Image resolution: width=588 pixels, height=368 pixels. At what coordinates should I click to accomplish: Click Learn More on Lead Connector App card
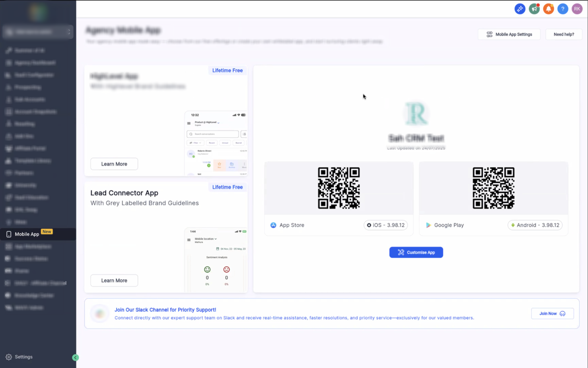[114, 281]
